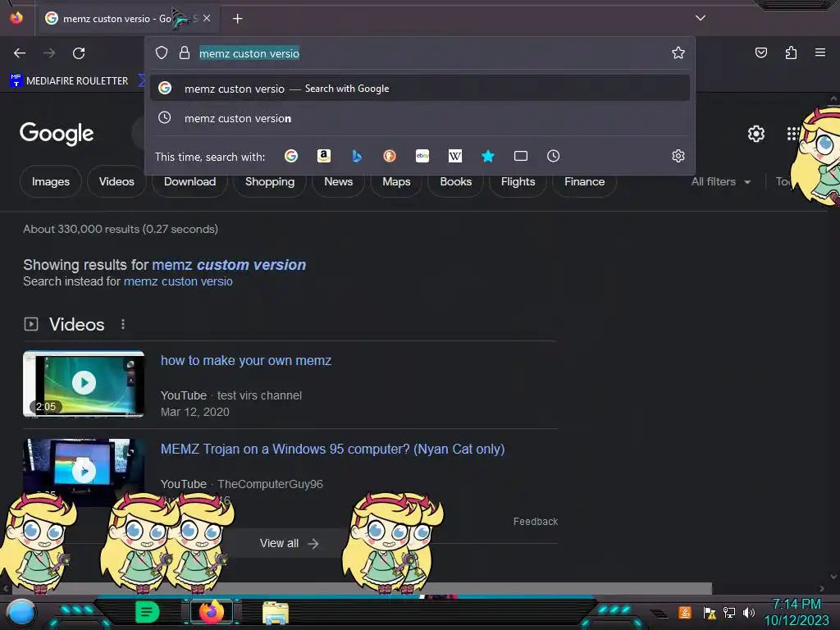Reload the current page
The width and height of the screenshot is (840, 630).
tap(79, 53)
